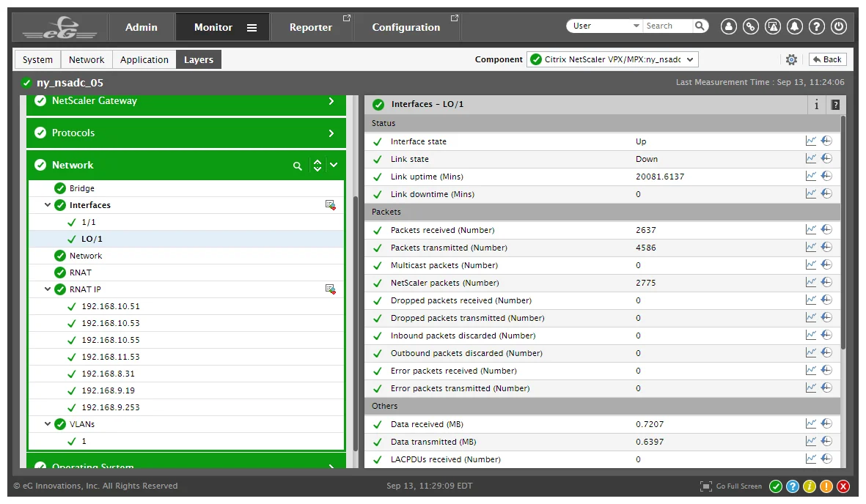Viewport: 866px width, 504px height.
Task: Click the clock icon for Link state
Action: tap(827, 158)
